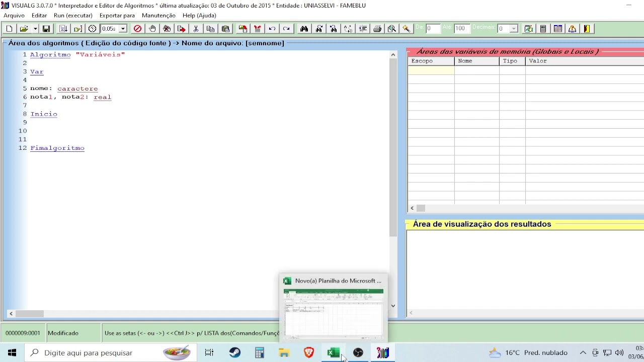The image size is (644, 362).
Task: Click the editor horizontal scroll-left arrow
Action: coord(11,314)
